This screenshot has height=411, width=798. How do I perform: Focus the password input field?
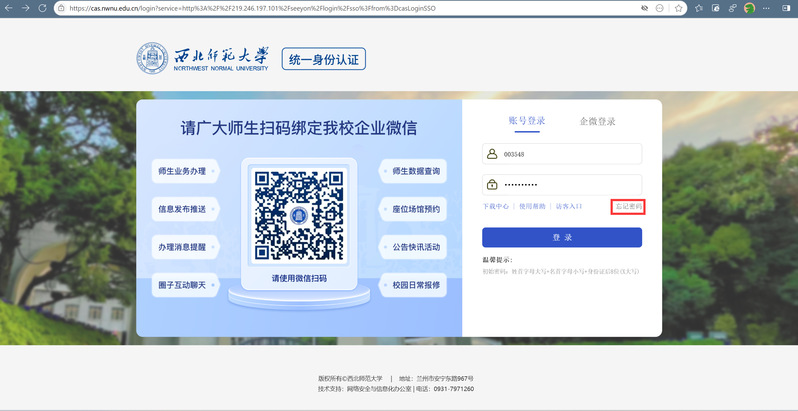(562, 185)
